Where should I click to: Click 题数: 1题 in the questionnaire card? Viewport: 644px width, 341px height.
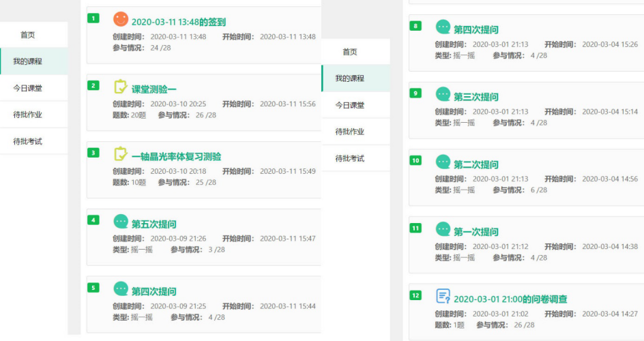[x=450, y=325]
